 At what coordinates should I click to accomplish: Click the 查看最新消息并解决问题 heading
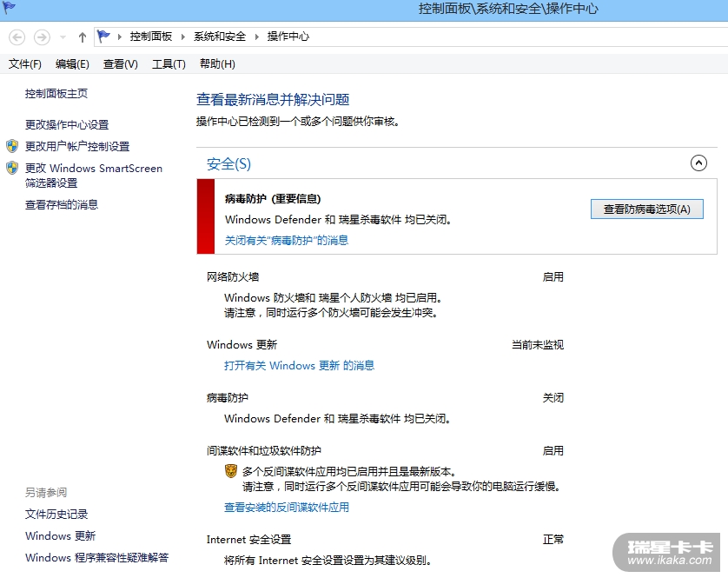[273, 99]
